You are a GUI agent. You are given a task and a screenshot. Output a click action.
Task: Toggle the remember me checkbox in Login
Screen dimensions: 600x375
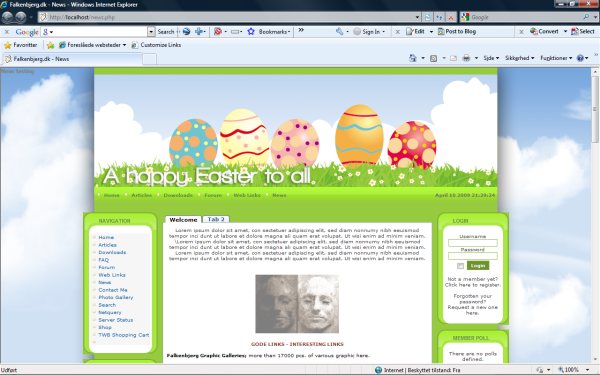(x=460, y=266)
